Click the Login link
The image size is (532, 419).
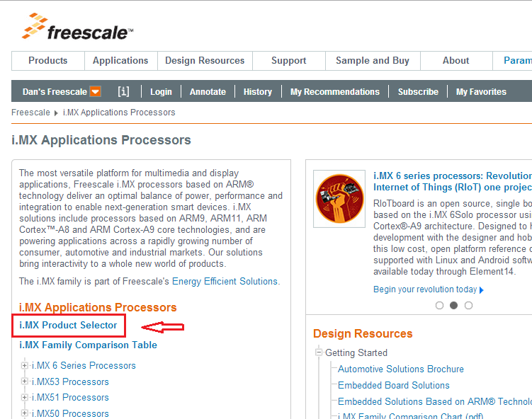click(162, 92)
